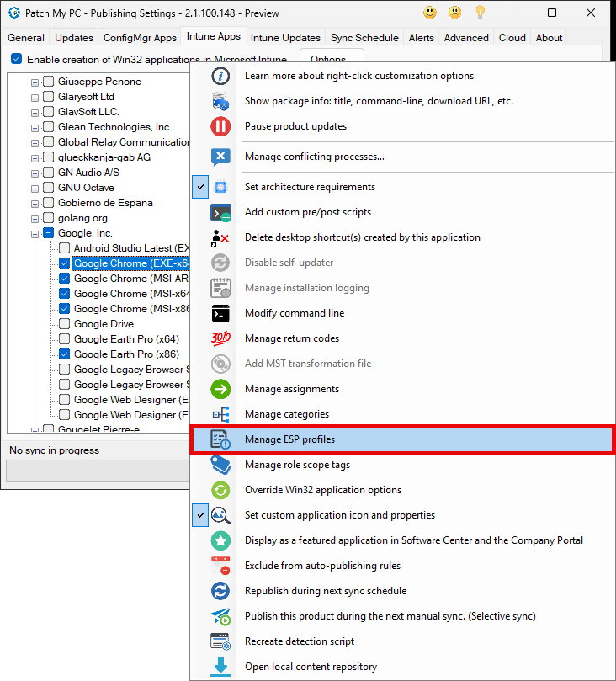Open the Intune Updates tab
The image size is (616, 681).
285,38
